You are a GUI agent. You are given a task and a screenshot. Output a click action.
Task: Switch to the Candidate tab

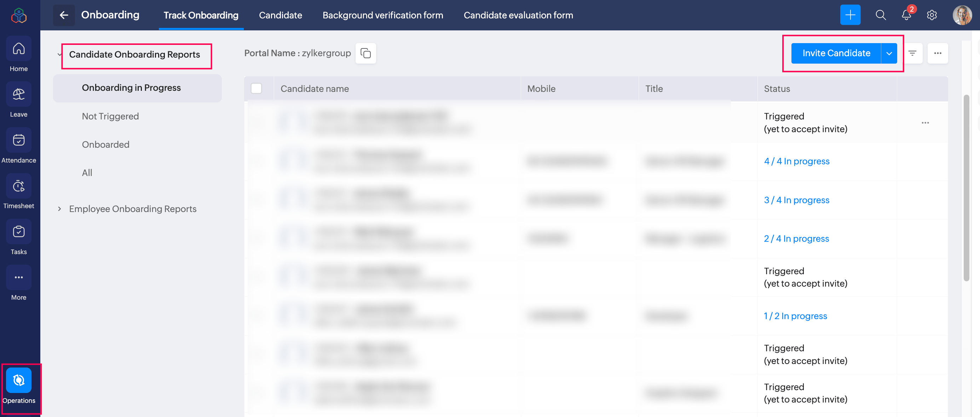[x=281, y=15]
